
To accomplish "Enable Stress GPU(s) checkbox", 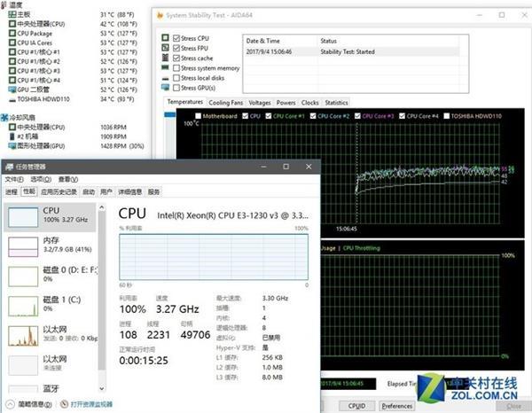I will [x=176, y=88].
